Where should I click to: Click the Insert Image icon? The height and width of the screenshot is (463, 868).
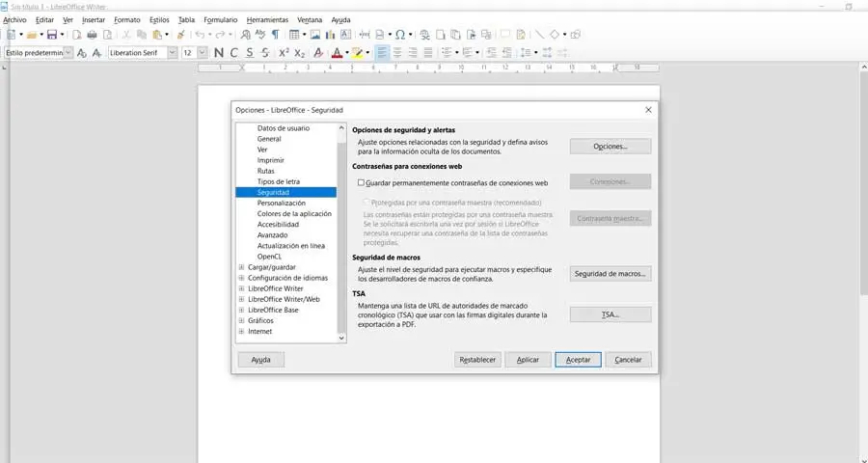click(315, 35)
